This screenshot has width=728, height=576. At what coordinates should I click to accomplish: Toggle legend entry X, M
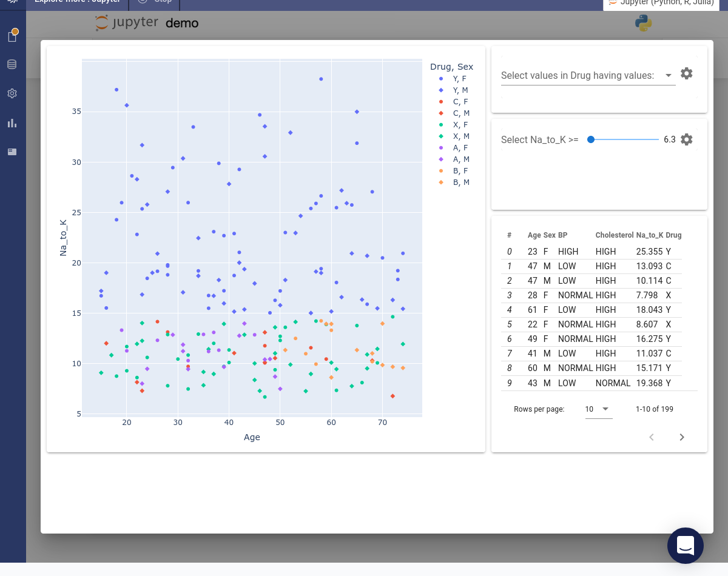tap(453, 136)
